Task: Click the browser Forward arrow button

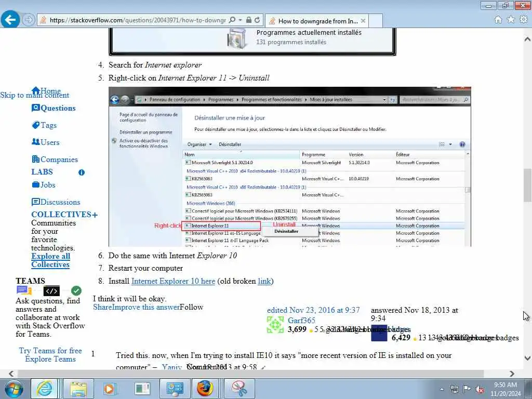Action: 29,20
